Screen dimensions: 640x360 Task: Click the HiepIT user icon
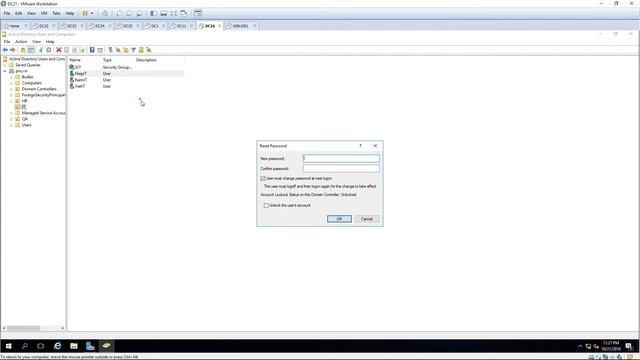pos(72,73)
